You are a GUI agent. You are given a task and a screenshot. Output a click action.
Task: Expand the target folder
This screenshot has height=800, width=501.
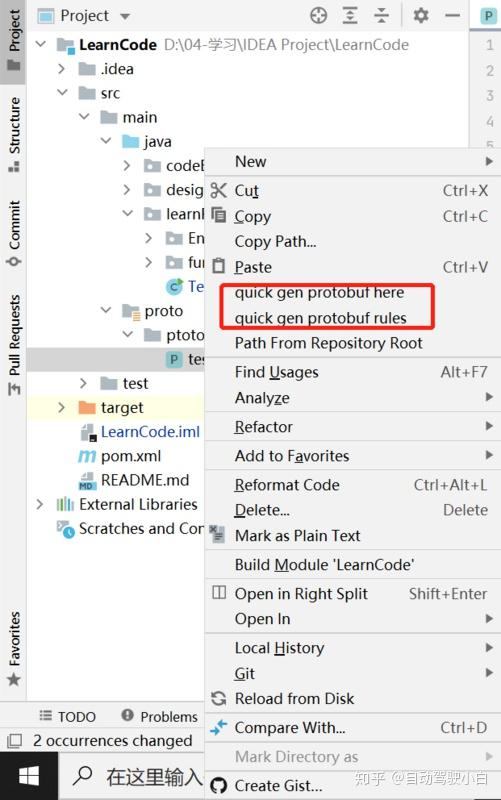[x=62, y=407]
